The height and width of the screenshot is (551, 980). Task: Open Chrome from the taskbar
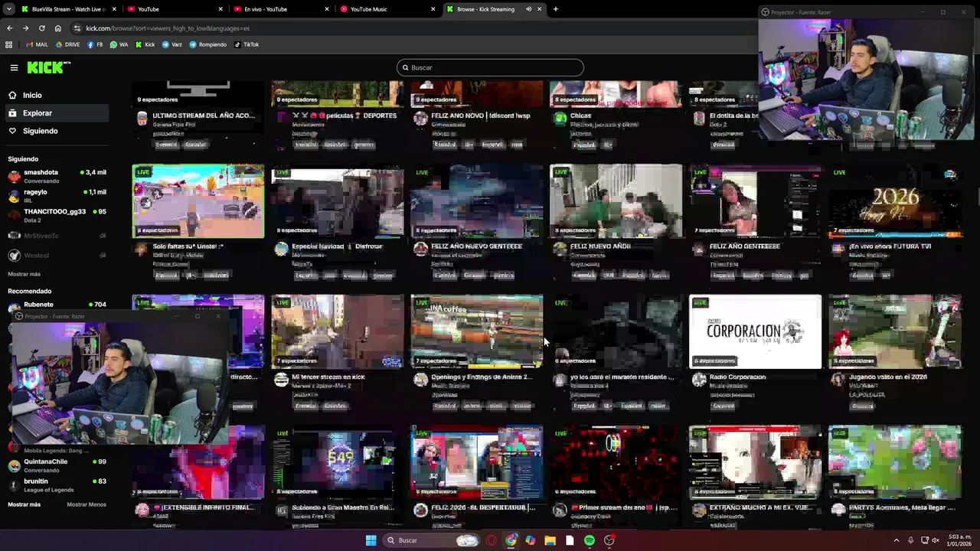[511, 540]
